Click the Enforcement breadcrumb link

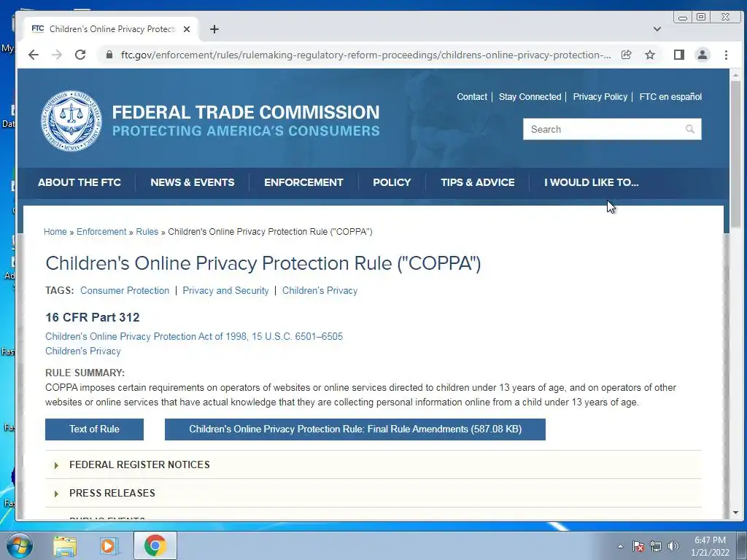[x=101, y=232]
